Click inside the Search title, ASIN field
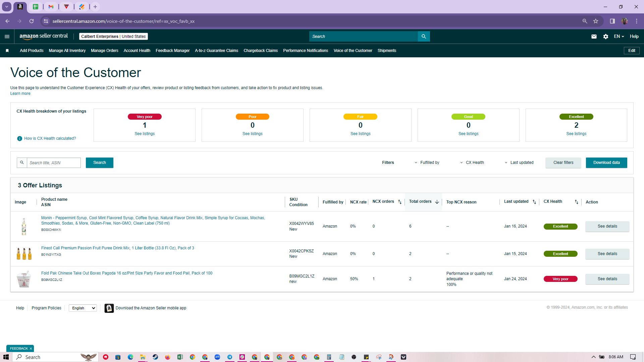This screenshot has width=644, height=362. pyautogui.click(x=54, y=163)
